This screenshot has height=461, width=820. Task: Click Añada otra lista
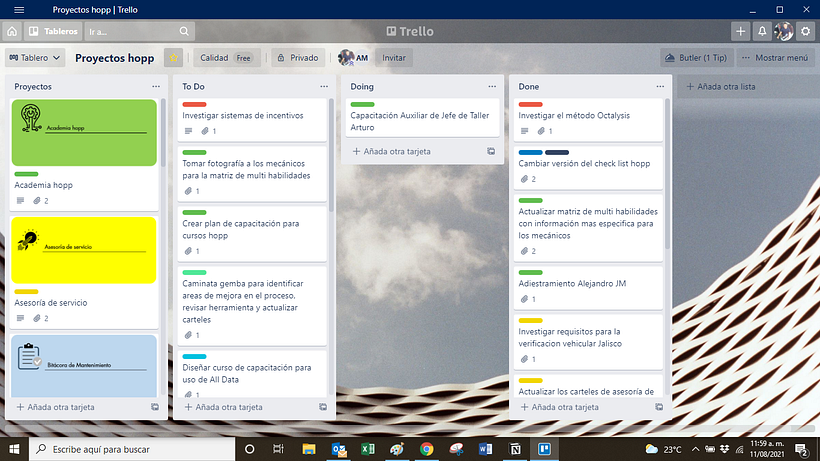tap(724, 87)
